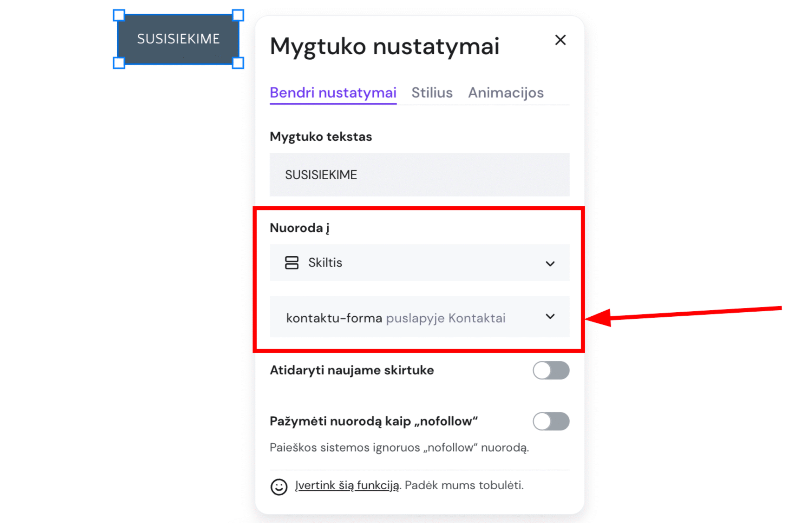Click the bottom-right resize handle of the button

click(239, 63)
